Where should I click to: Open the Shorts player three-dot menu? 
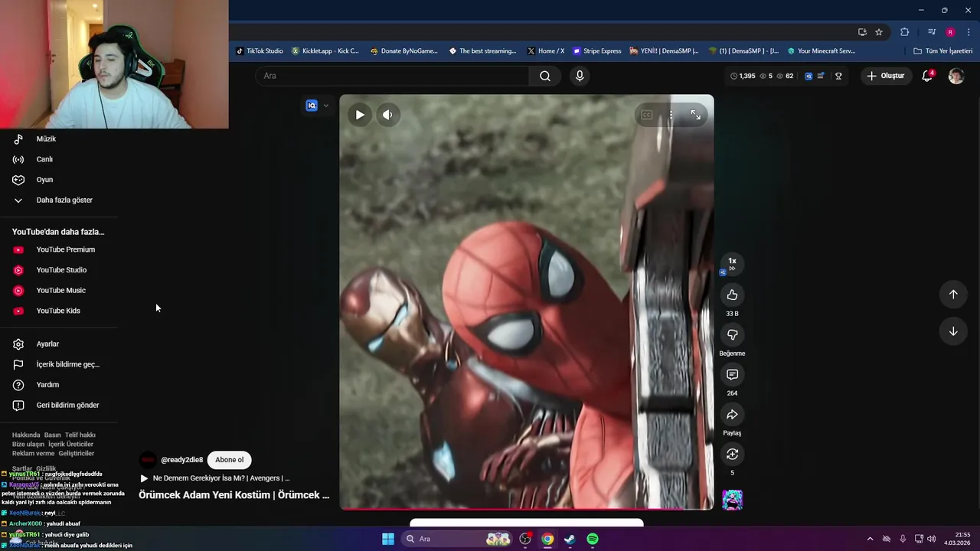671,115
